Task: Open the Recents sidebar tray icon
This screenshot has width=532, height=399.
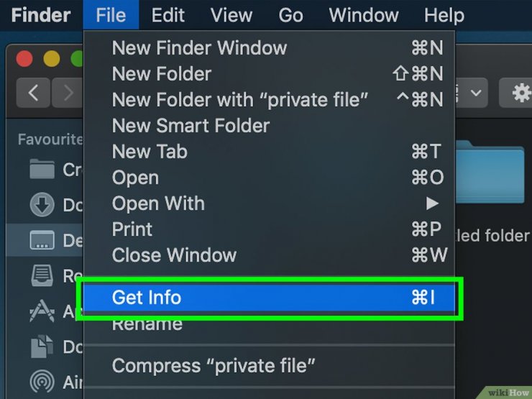Action: [x=42, y=275]
